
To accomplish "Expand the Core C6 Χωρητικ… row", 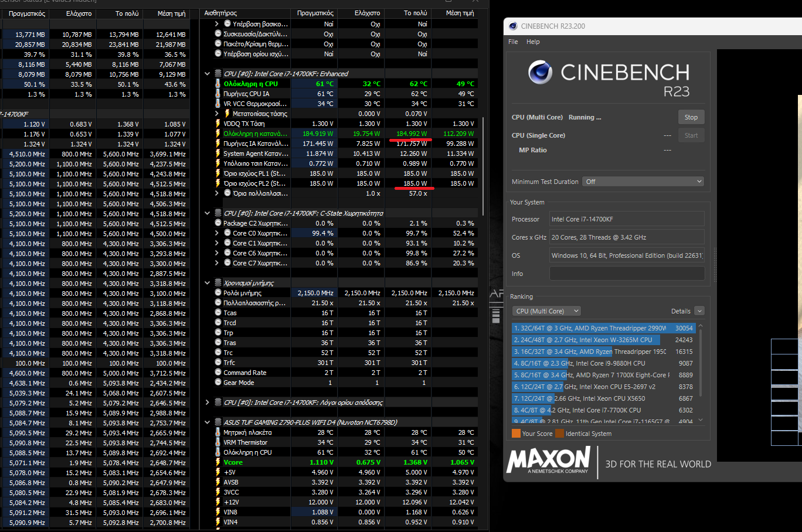I will 217,253.
